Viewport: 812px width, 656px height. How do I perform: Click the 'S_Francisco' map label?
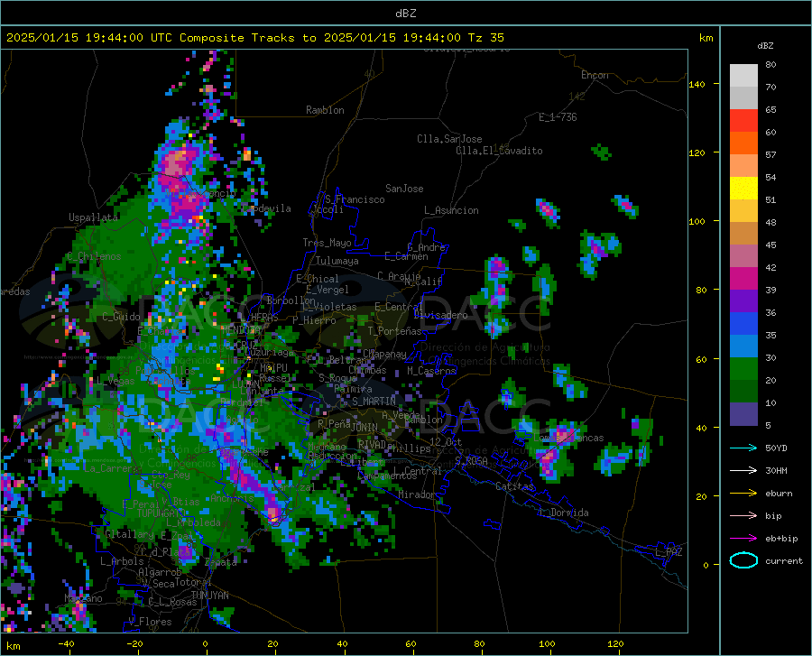(355, 199)
